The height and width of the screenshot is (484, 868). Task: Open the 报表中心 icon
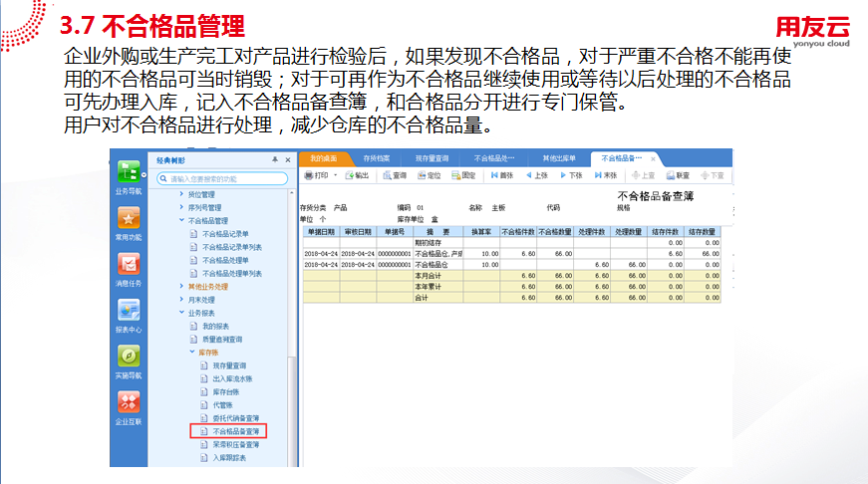pyautogui.click(x=128, y=311)
